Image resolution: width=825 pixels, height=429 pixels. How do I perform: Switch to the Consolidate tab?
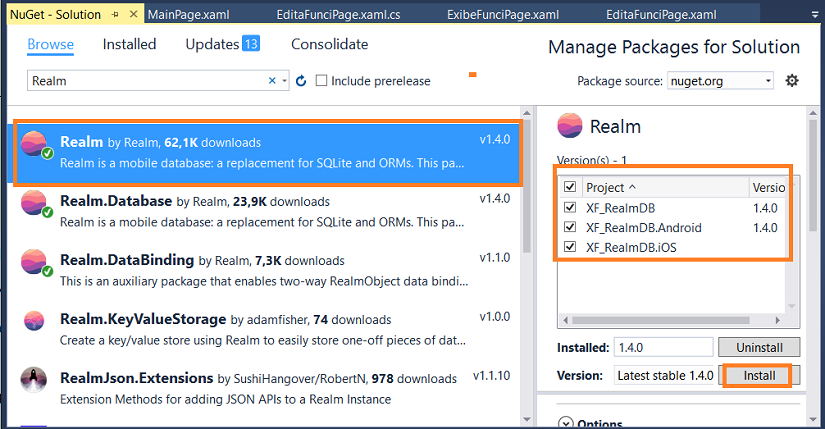[x=330, y=44]
